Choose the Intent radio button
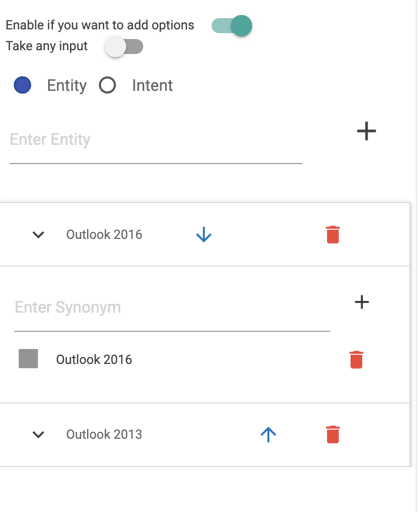This screenshot has height=512, width=420. pos(107,86)
